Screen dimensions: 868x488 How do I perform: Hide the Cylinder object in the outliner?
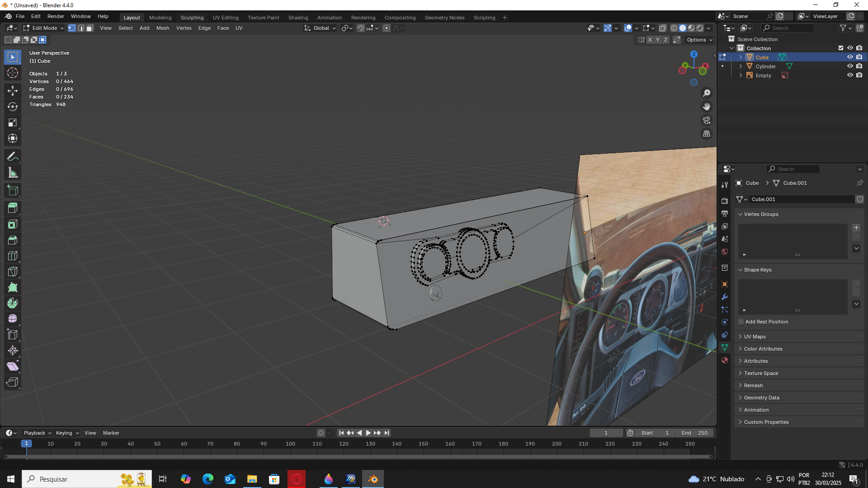click(850, 66)
